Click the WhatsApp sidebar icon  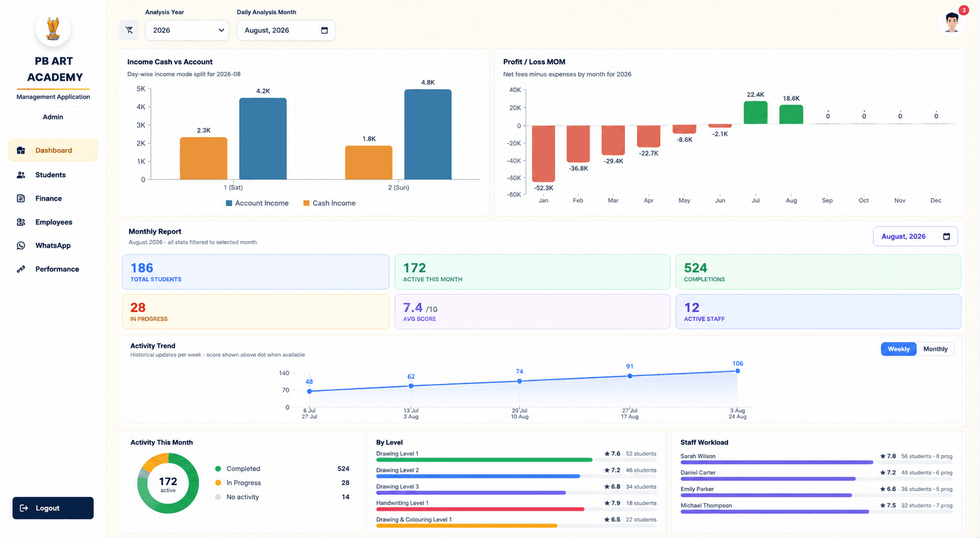(x=21, y=246)
